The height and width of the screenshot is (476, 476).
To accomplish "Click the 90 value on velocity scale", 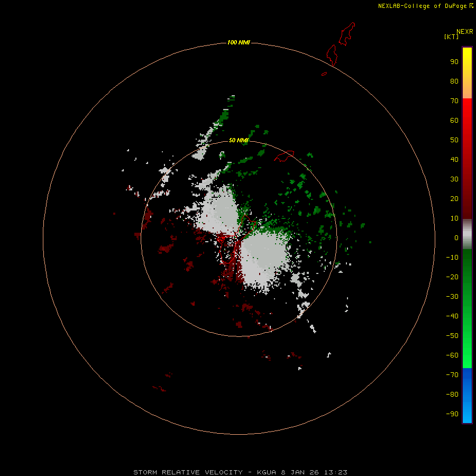I will click(454, 62).
